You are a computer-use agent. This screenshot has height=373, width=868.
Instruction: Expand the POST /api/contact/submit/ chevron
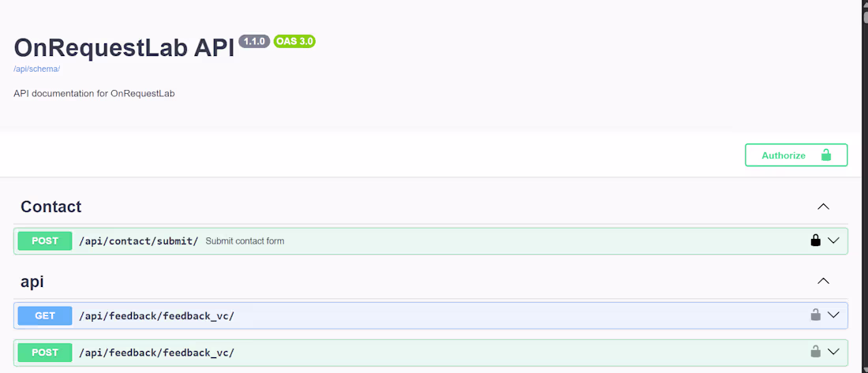(x=834, y=241)
